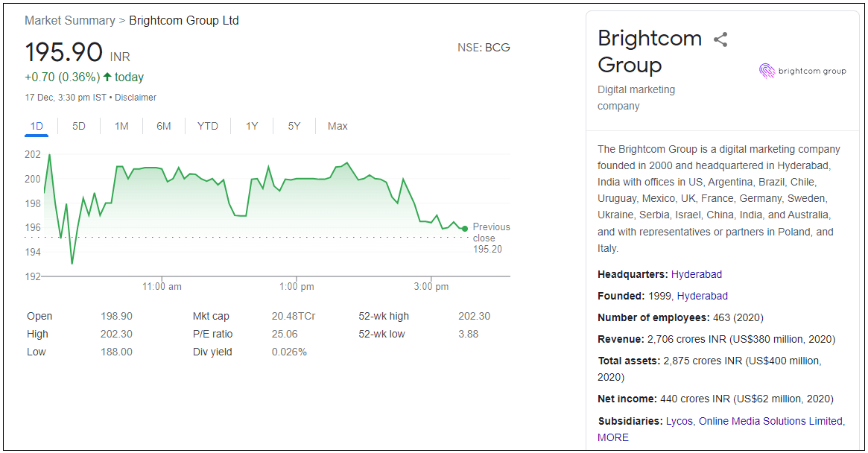Click the Mkt cap value 20.48TCr
This screenshot has height=453, width=868.
[x=294, y=316]
